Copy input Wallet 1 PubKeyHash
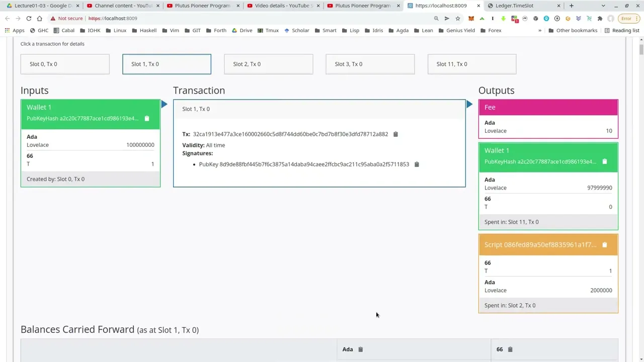 147,119
